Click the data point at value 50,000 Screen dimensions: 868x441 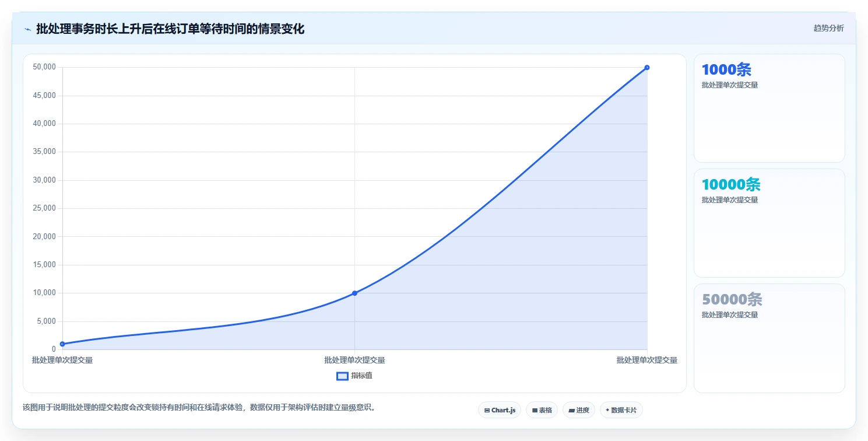pos(647,68)
